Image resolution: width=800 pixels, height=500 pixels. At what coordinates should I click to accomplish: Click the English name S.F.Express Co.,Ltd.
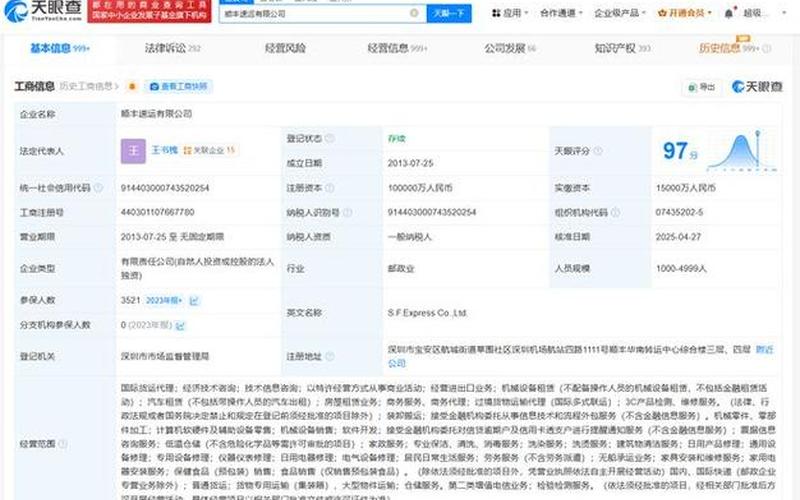[427, 313]
